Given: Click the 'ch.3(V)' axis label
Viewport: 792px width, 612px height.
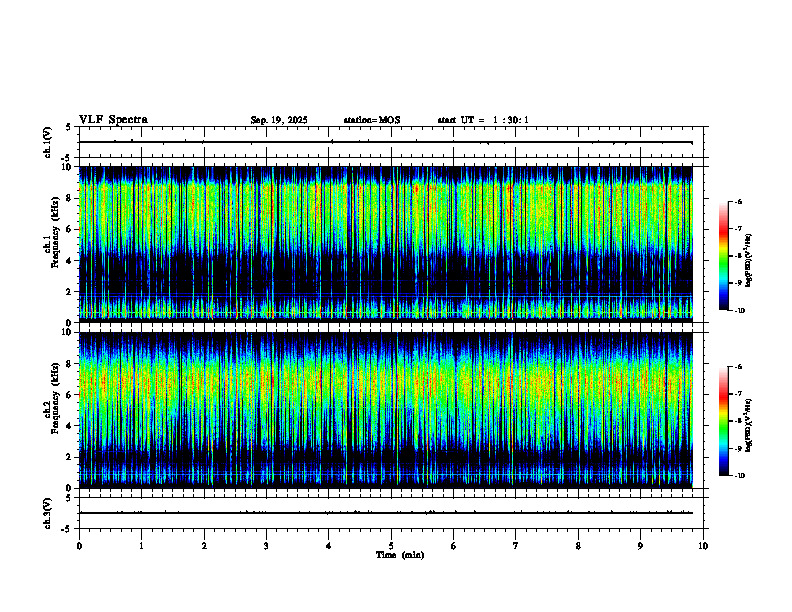Looking at the screenshot, I should (x=47, y=513).
